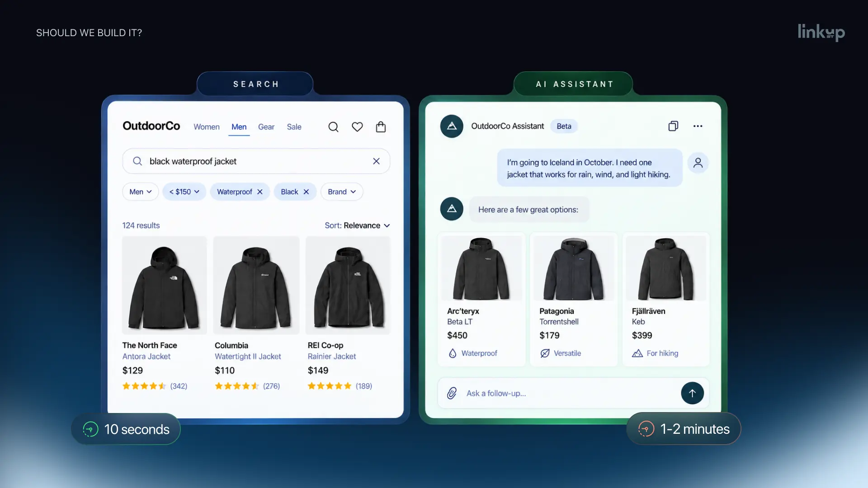Open the Women navigation tab

click(x=207, y=127)
